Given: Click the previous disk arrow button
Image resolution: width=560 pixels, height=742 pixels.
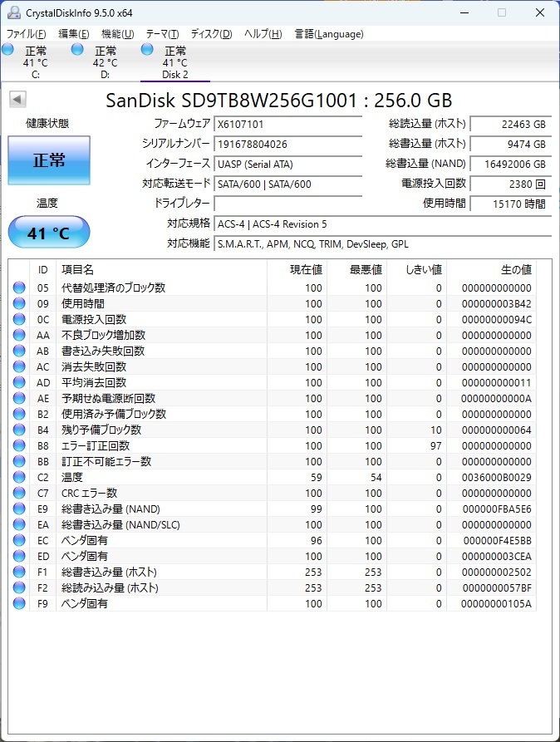Looking at the screenshot, I should (x=17, y=100).
